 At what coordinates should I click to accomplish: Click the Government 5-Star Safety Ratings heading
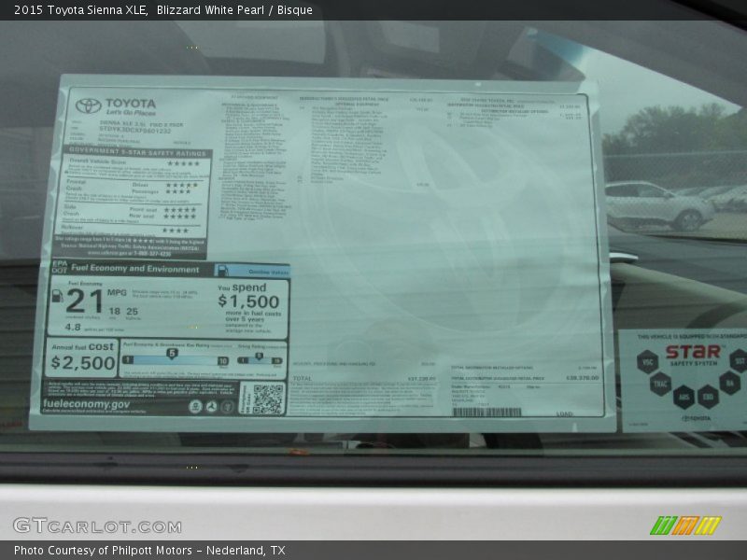point(137,152)
